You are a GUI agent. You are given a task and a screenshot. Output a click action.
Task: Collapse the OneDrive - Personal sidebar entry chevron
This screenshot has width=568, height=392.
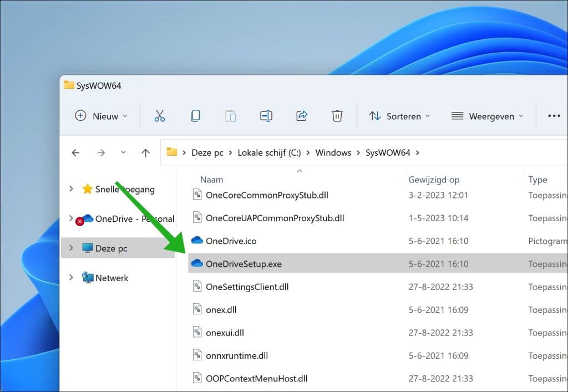tap(71, 218)
